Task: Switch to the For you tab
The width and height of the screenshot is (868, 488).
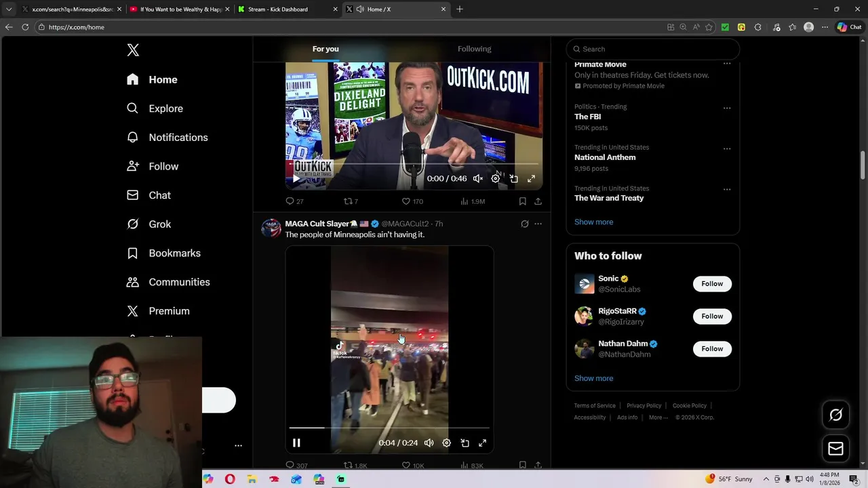Action: tap(325, 49)
